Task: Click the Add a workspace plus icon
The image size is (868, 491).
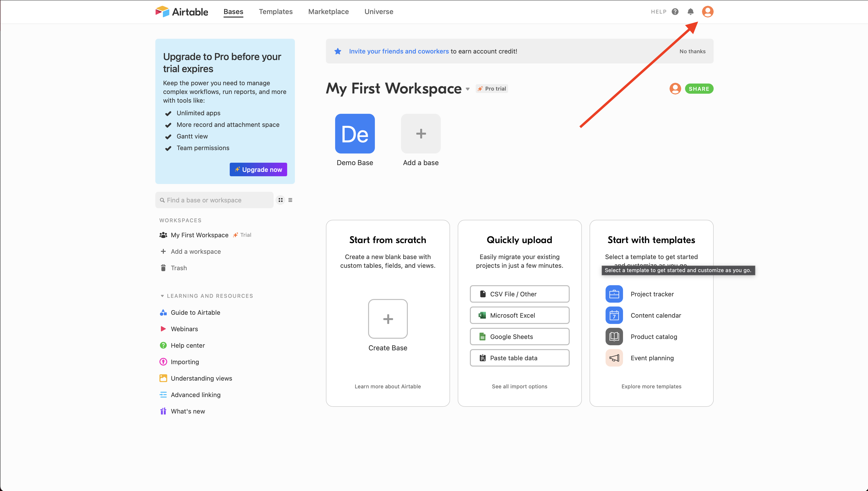Action: pyautogui.click(x=163, y=252)
